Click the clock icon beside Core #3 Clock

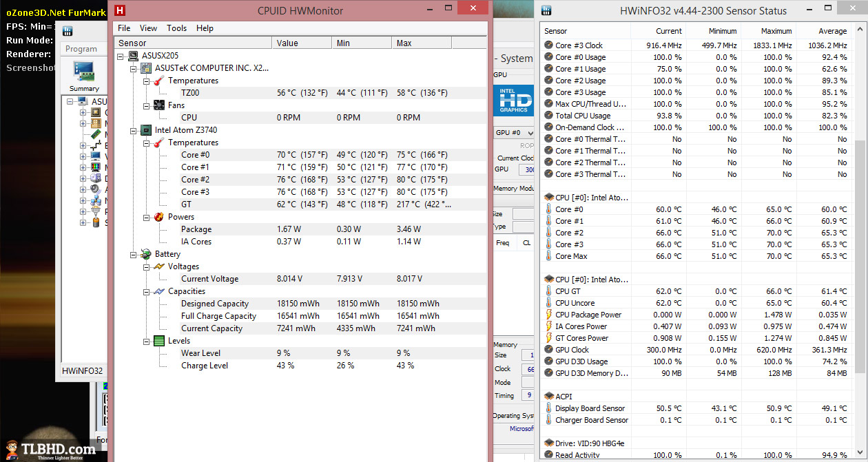click(548, 45)
